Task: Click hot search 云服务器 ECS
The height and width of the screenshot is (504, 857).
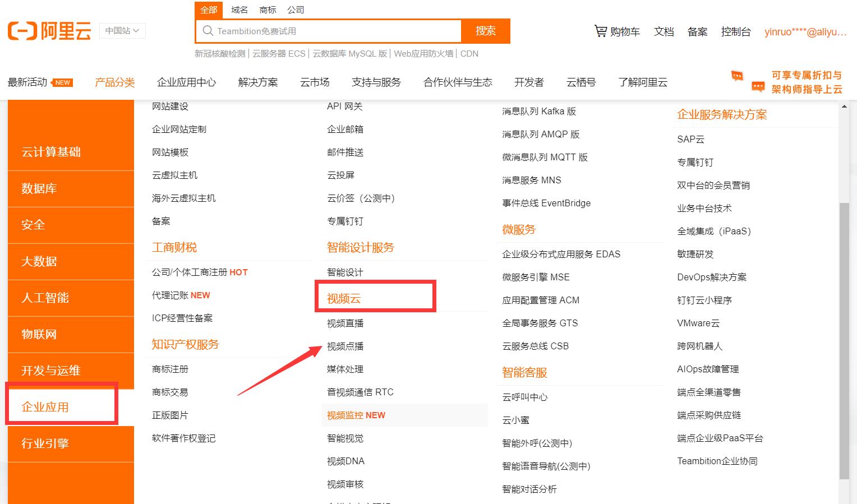Action: click(279, 54)
